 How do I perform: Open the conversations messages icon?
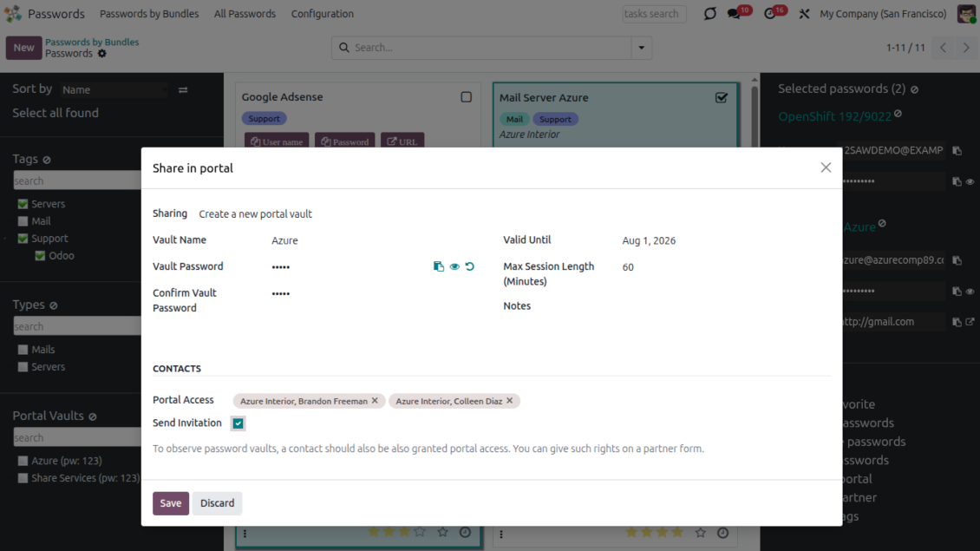735,14
